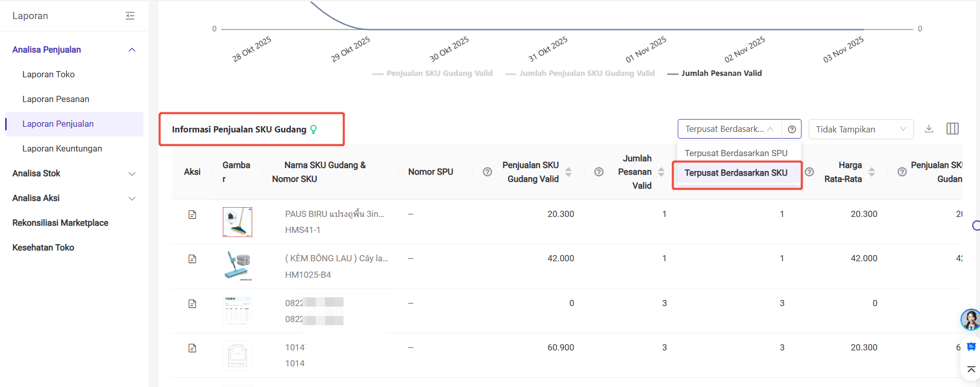Open detail document icon for HM1025-B4 row
This screenshot has width=980, height=387.
(192, 259)
